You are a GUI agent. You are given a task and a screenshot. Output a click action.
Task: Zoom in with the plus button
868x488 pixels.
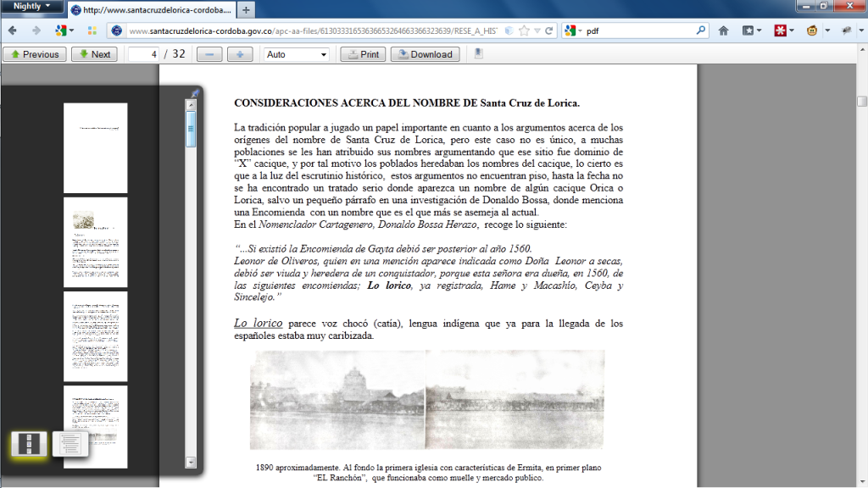(x=240, y=54)
